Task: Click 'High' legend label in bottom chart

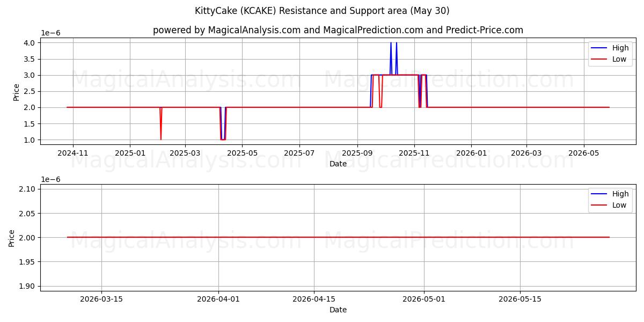Action: pos(620,194)
